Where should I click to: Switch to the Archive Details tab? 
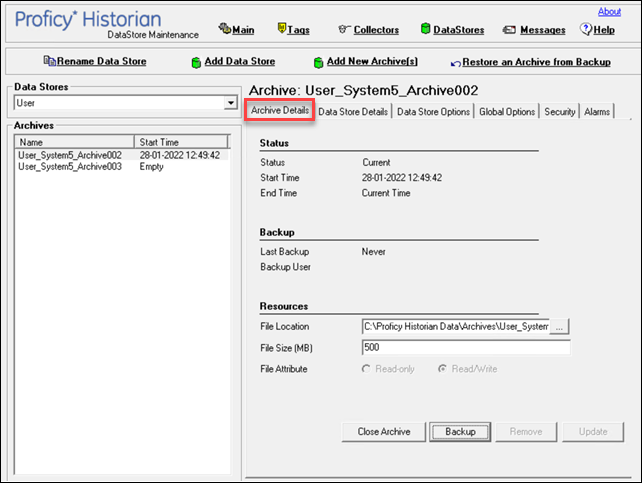[280, 110]
